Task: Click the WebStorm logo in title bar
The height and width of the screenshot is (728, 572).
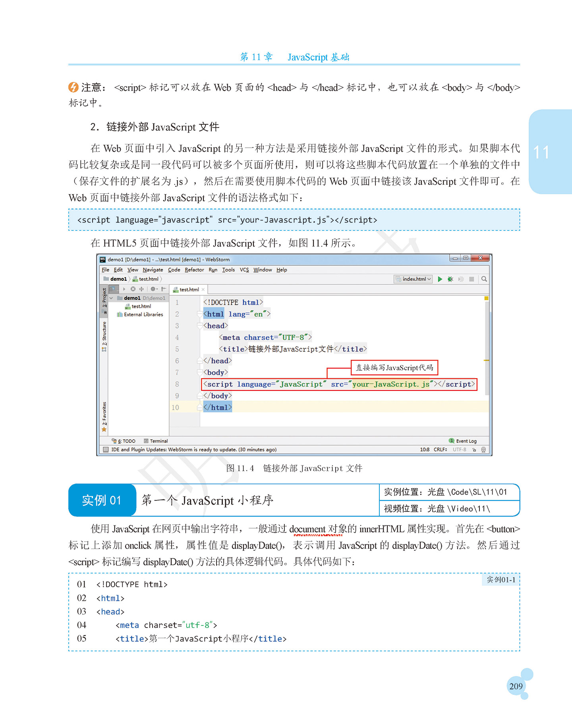Action: point(103,259)
